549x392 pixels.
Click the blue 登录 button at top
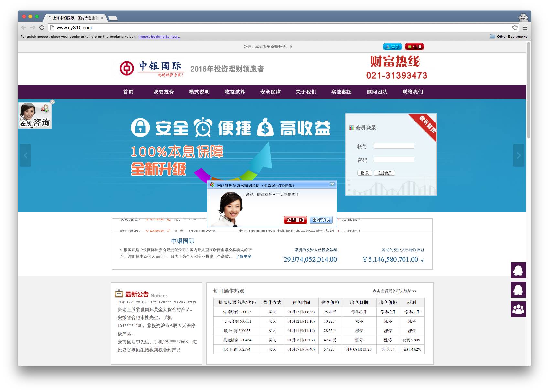pos(393,47)
